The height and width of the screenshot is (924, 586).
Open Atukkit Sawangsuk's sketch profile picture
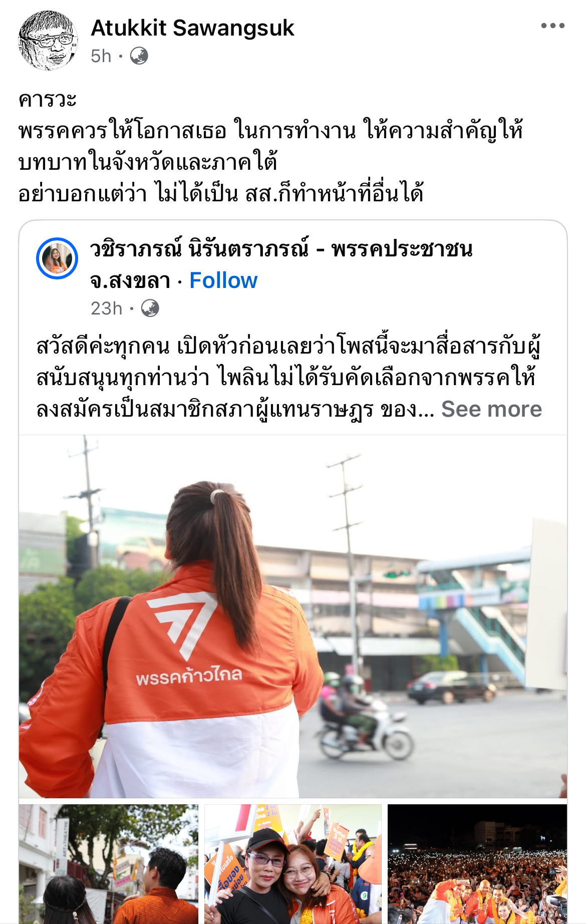[x=48, y=41]
